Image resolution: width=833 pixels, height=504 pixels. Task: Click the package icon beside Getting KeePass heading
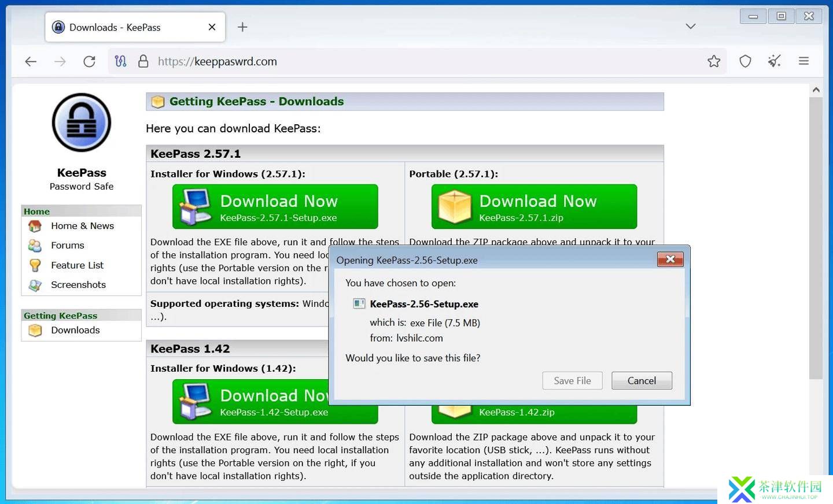click(158, 102)
